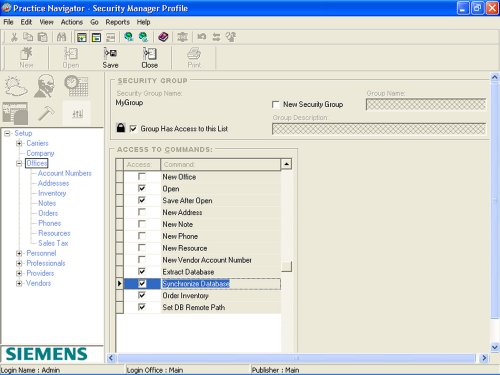Open the slider controls setup module
The width and height of the screenshot is (500, 375).
[77, 114]
